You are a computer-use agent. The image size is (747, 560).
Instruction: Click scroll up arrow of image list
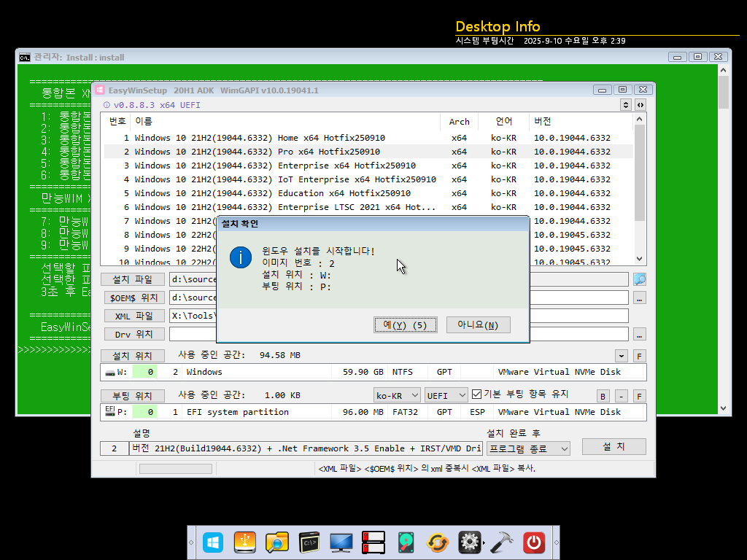click(639, 119)
